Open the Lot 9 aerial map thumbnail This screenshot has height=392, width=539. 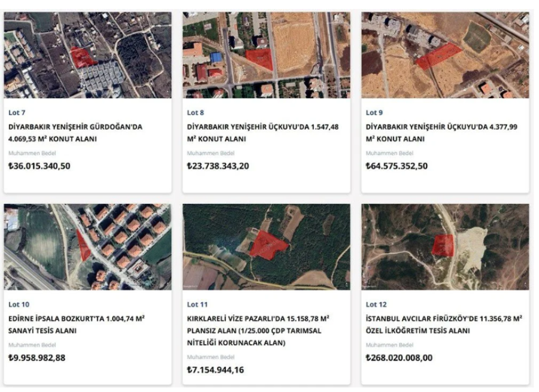coord(445,55)
